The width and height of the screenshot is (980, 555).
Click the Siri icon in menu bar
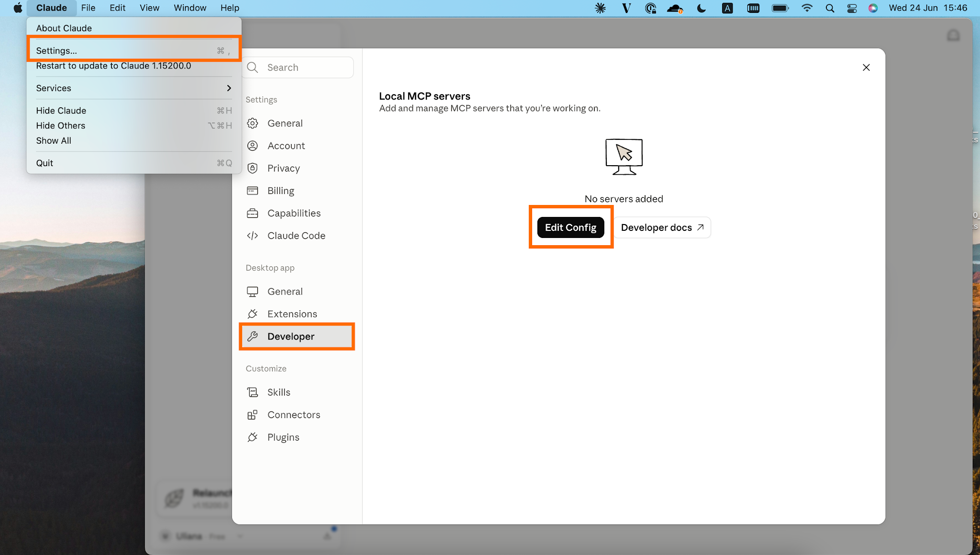point(873,8)
